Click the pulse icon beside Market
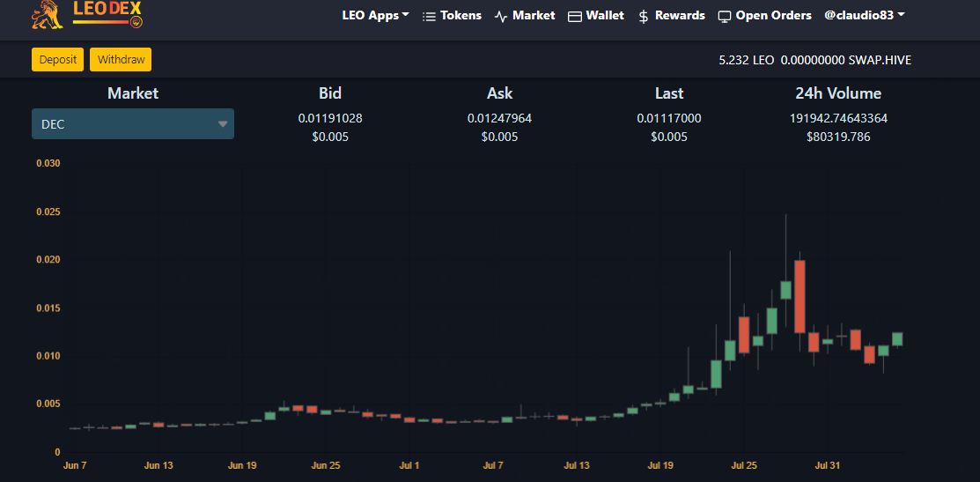This screenshot has width=980, height=482. tap(501, 17)
